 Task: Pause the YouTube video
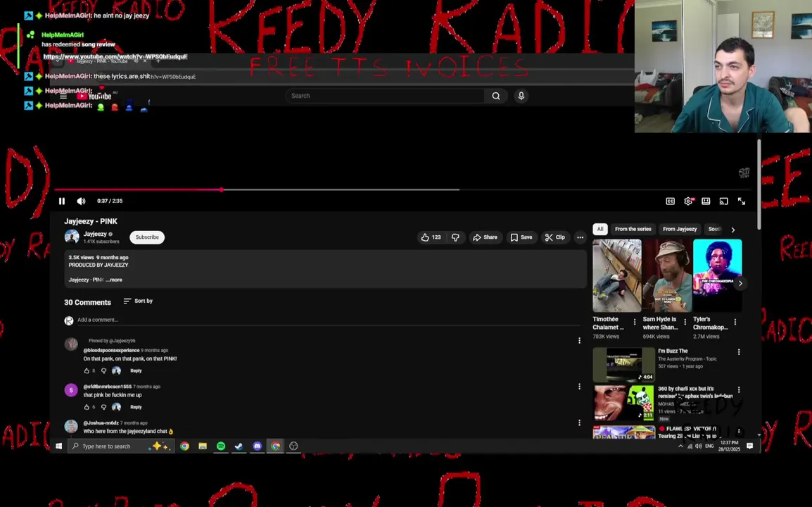[x=62, y=201]
